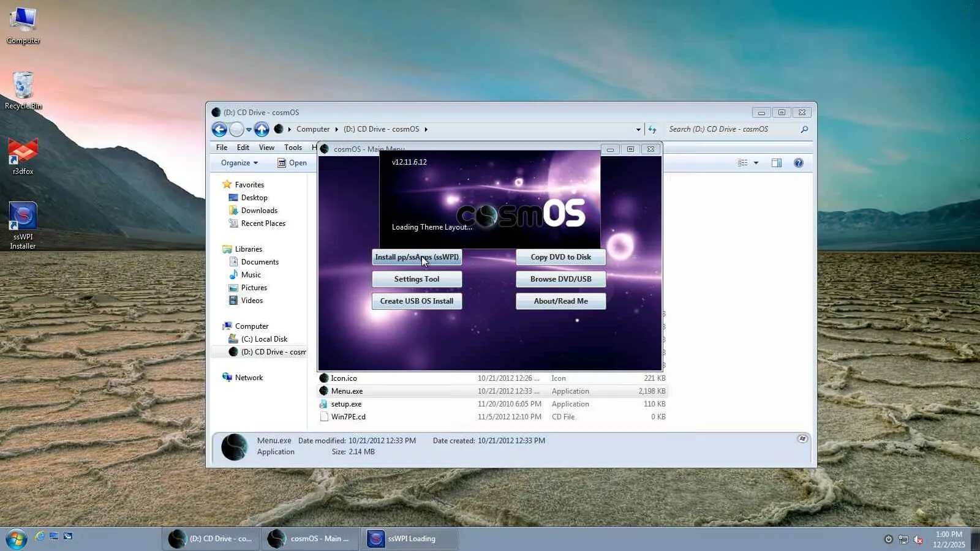The width and height of the screenshot is (980, 551).
Task: Click the Settings Tool button
Action: (x=417, y=279)
